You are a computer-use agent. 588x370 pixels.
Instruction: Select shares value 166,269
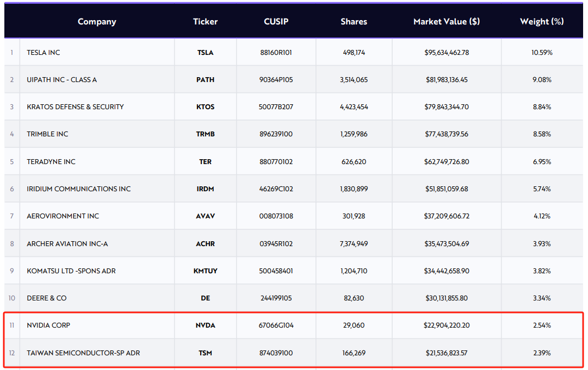click(354, 353)
